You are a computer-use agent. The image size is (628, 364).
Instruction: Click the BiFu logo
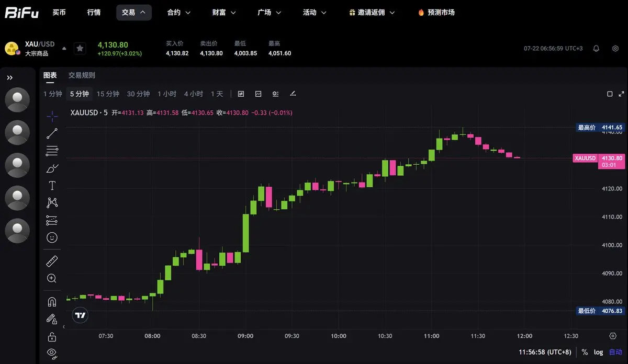click(x=22, y=13)
